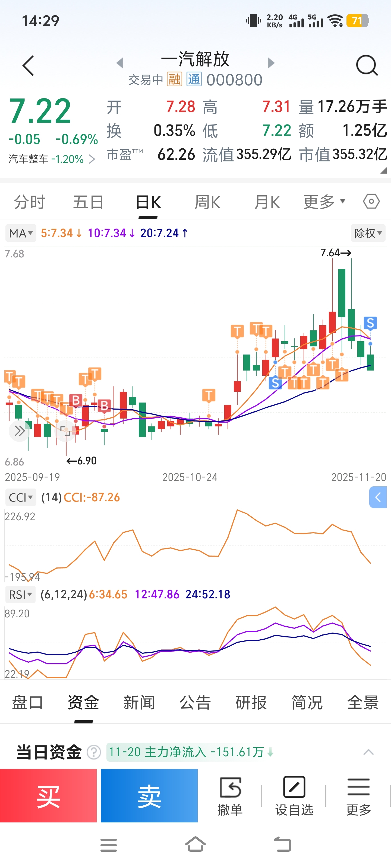Tap Android recent apps menu icon

click(109, 845)
